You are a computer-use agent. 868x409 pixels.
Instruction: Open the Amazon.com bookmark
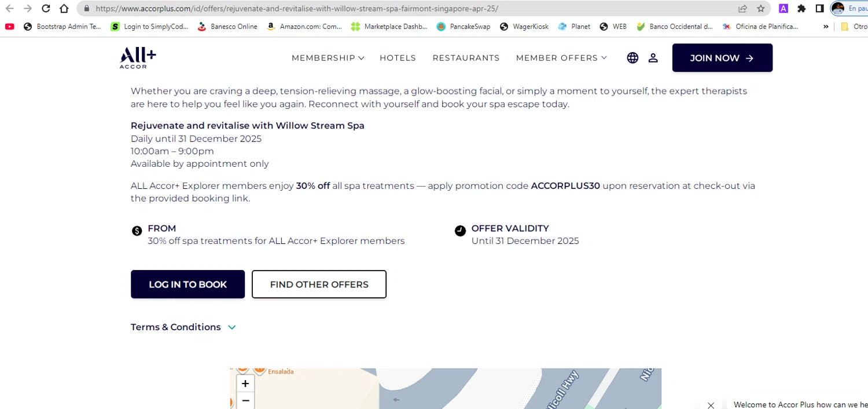[304, 27]
